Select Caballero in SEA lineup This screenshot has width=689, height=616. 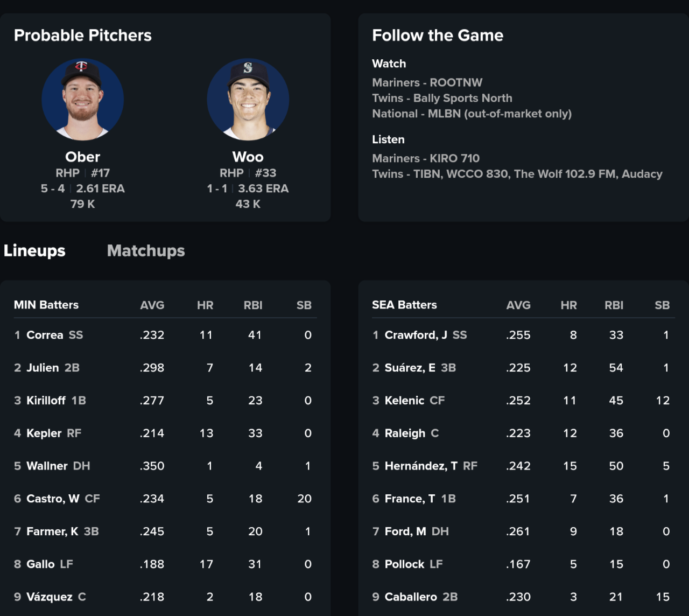click(411, 597)
